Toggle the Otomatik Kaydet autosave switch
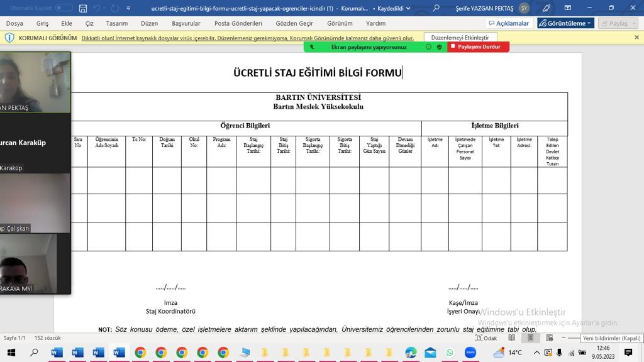 point(64,8)
